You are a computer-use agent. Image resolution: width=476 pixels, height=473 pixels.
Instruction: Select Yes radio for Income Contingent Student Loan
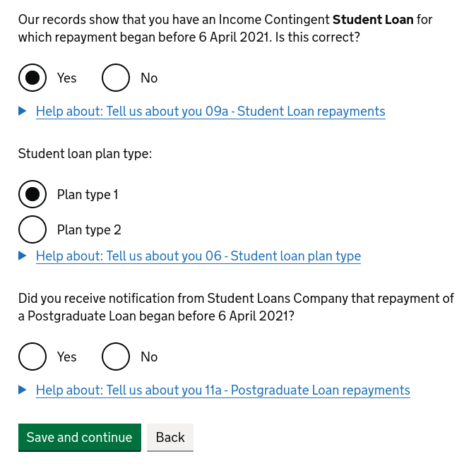click(32, 78)
